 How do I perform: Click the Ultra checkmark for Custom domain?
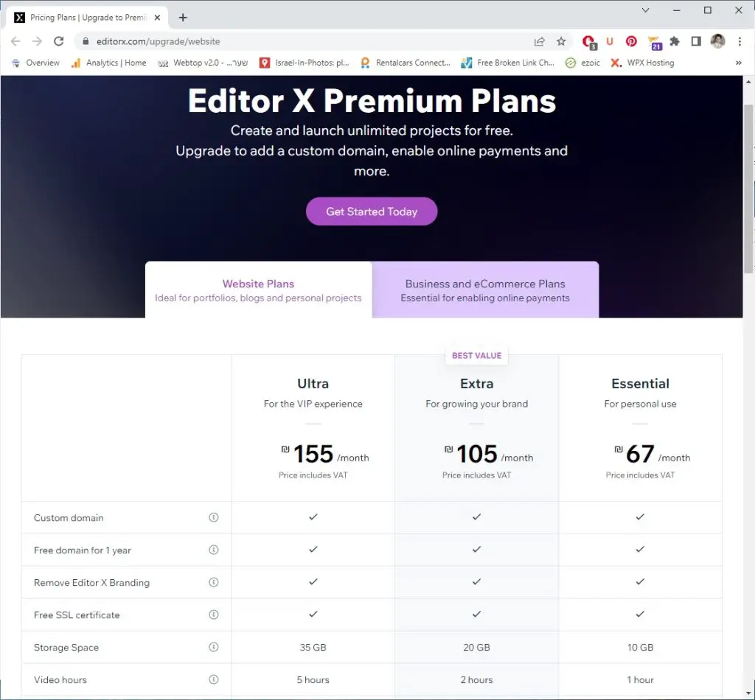click(313, 517)
